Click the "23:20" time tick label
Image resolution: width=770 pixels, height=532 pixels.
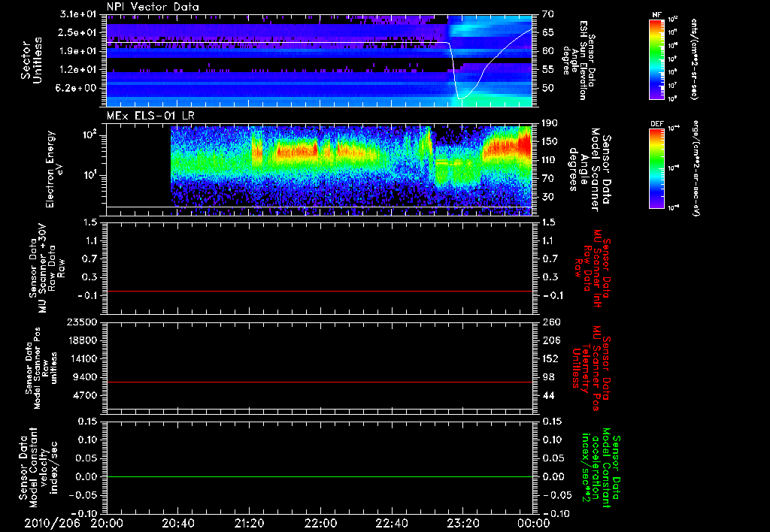click(x=465, y=523)
